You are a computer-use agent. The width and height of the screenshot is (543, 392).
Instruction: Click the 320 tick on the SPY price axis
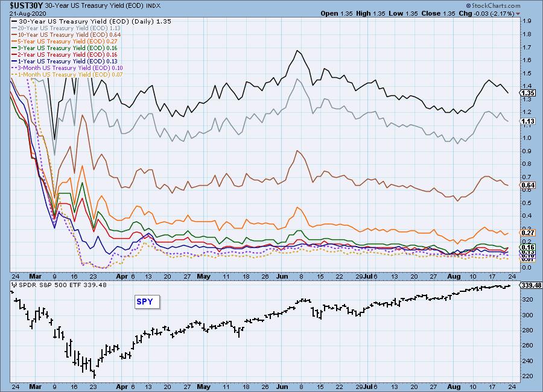pyautogui.click(x=527, y=299)
